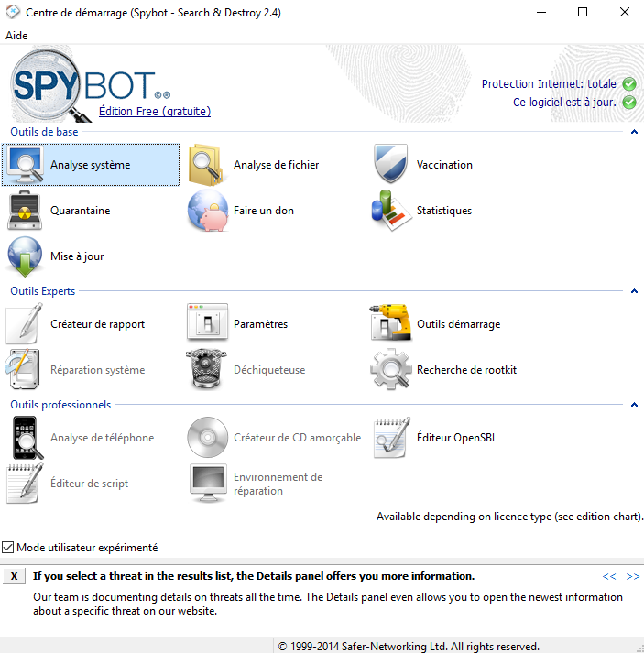Click the Outils démarrage label
The height and width of the screenshot is (653, 644).
tap(459, 324)
